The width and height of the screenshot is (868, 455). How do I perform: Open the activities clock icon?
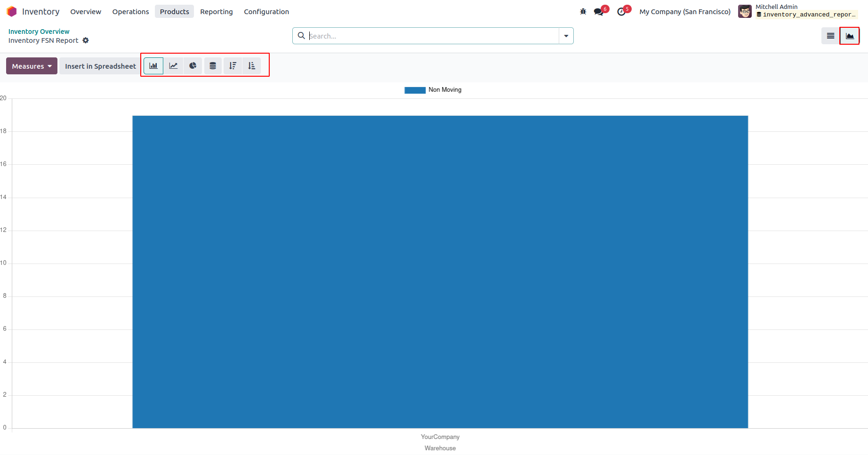tap(621, 11)
